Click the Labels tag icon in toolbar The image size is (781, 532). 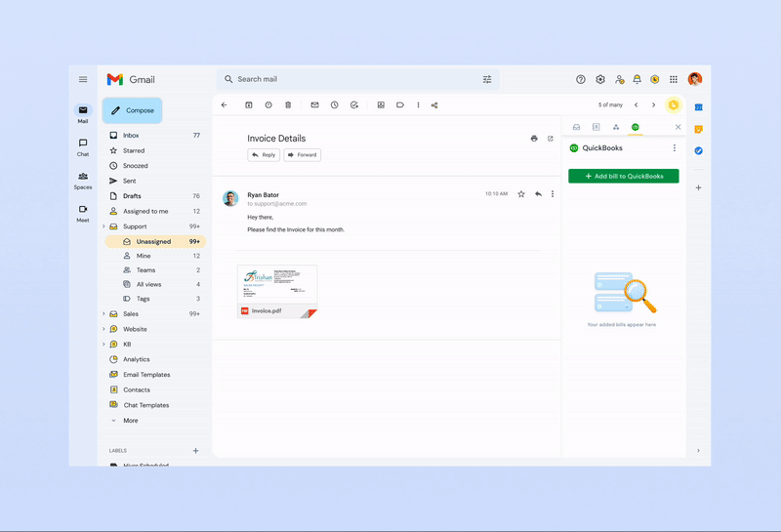click(x=400, y=105)
